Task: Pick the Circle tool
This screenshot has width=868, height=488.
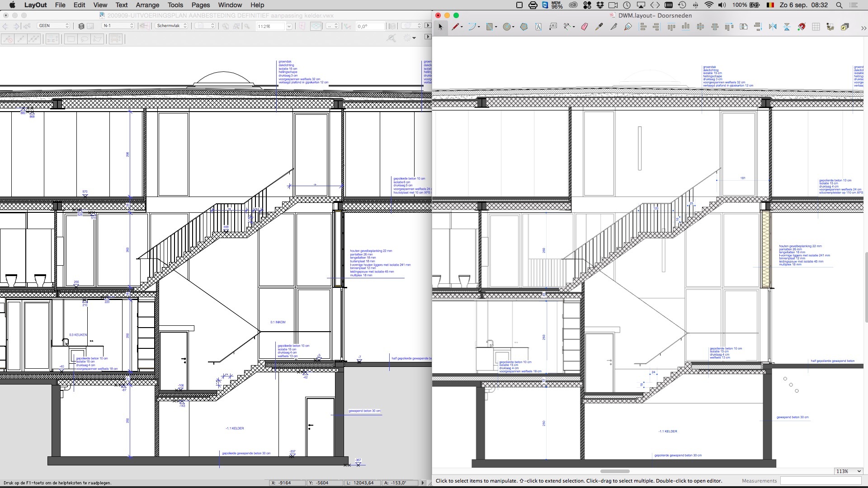Action: [507, 27]
